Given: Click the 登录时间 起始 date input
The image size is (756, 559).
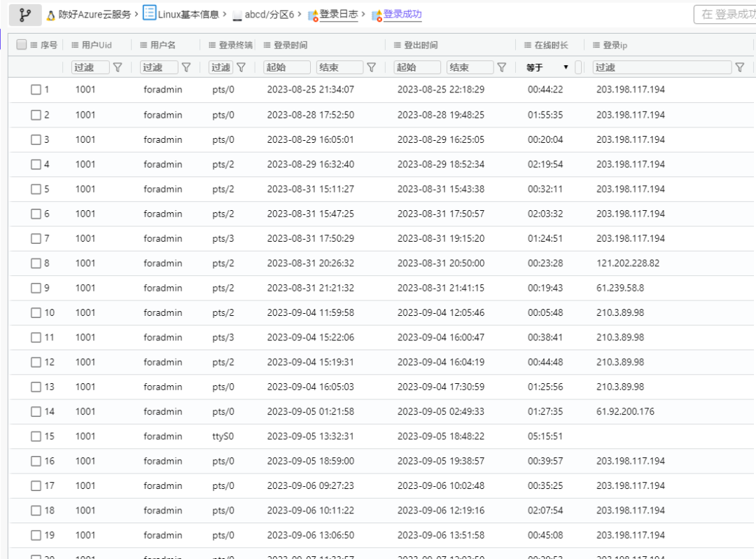Looking at the screenshot, I should coord(287,67).
